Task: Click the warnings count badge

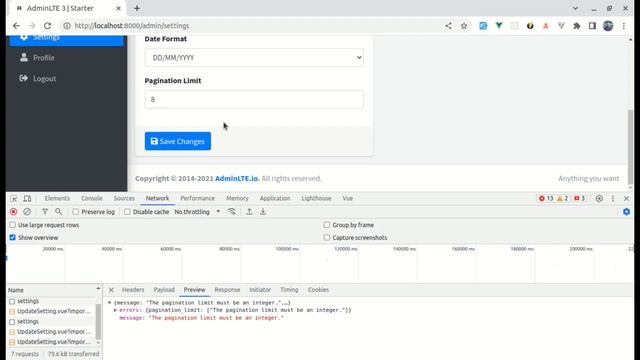Action: click(x=562, y=198)
